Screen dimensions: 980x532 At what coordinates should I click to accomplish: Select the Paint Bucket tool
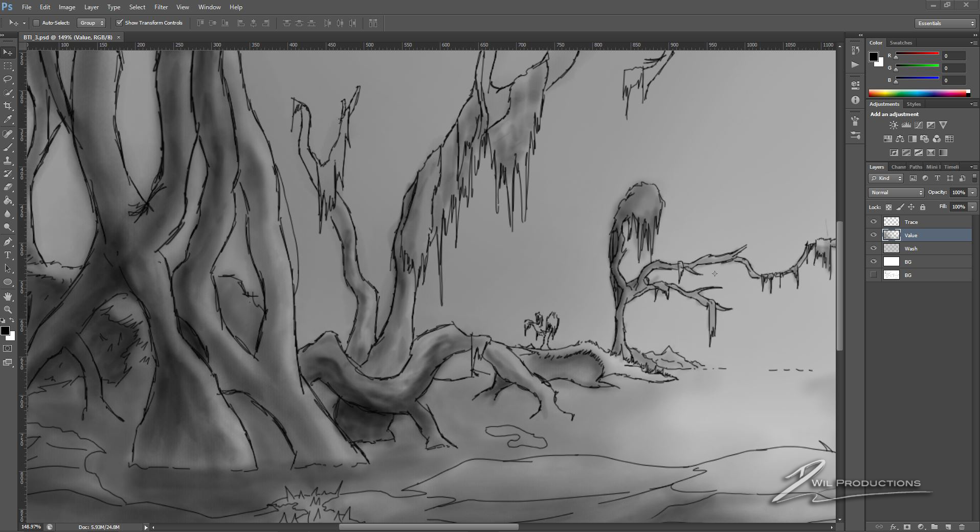click(8, 200)
